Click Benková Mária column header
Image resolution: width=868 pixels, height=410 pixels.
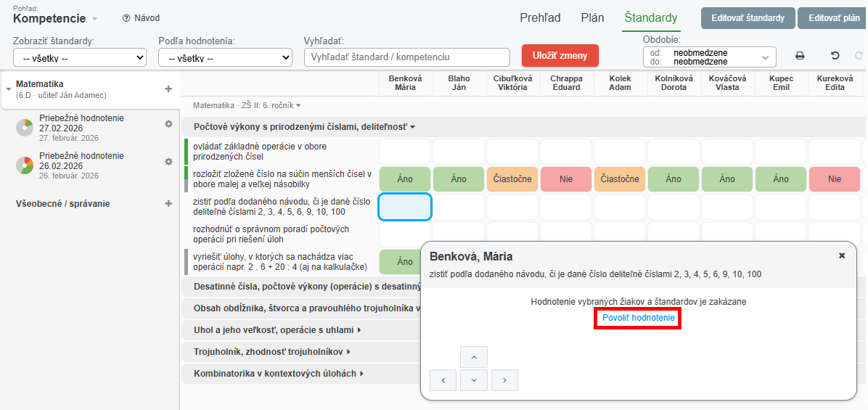click(405, 83)
